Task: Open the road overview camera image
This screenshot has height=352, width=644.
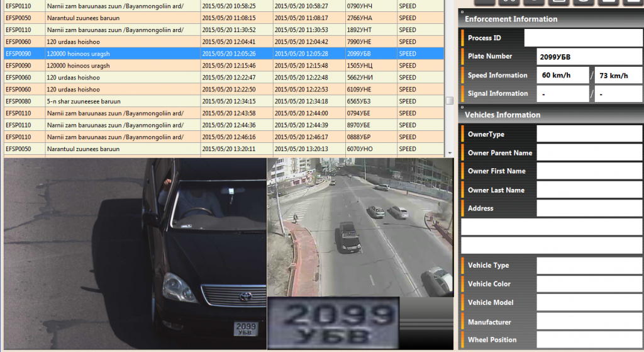Action: point(360,227)
